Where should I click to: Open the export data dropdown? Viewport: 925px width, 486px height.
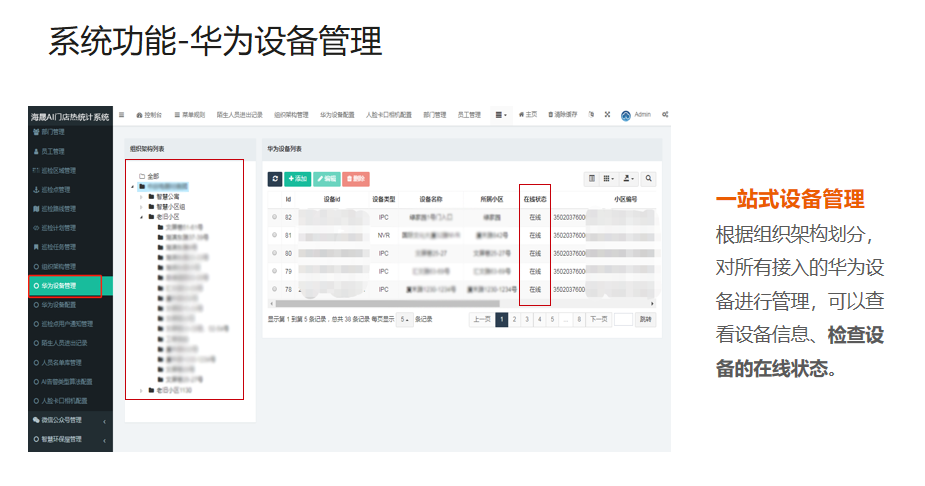coord(629,179)
